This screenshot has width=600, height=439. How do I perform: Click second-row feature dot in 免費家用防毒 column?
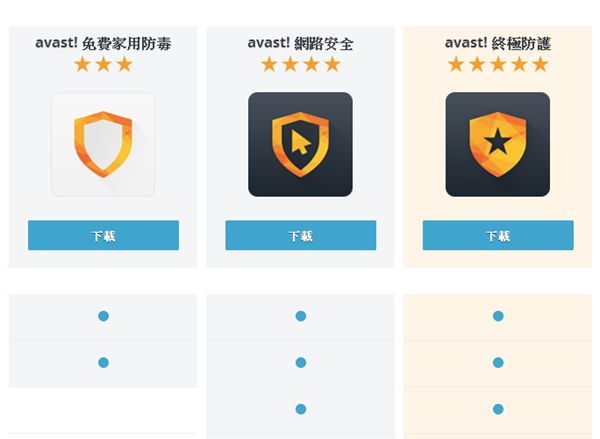103,362
